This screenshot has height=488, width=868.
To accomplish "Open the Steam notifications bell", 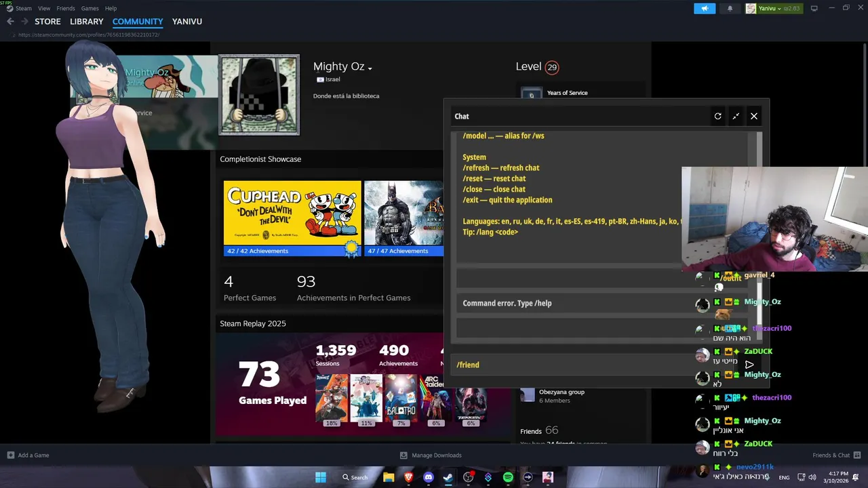I will tap(730, 8).
